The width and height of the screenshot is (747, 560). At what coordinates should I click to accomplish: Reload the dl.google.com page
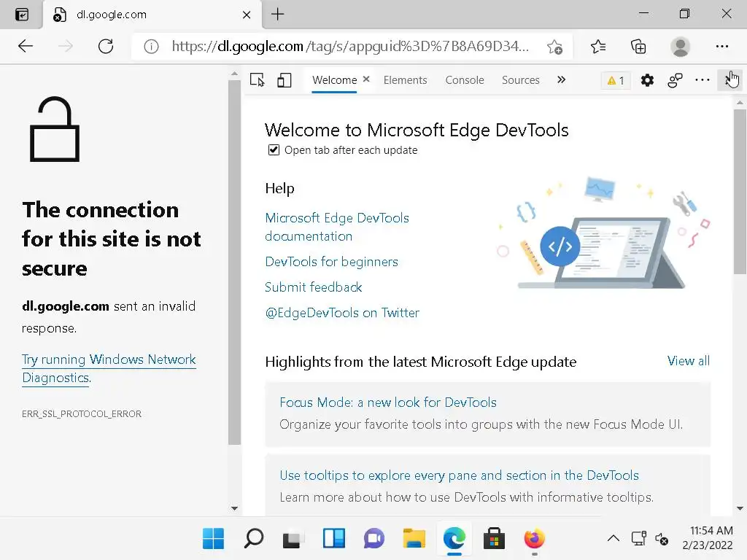point(106,46)
